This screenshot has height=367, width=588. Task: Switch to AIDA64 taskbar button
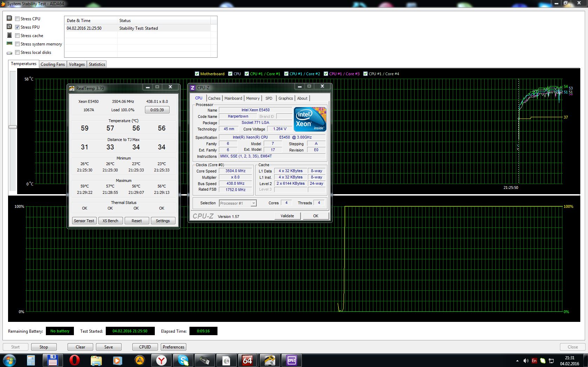248,360
